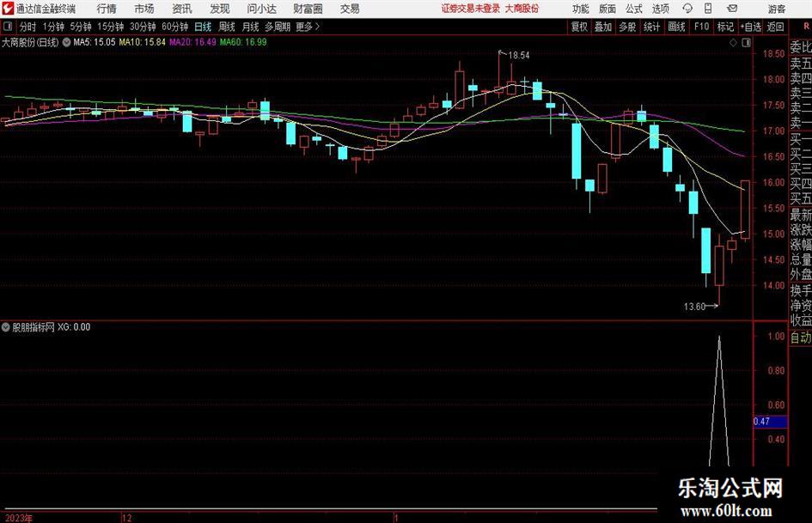Click the MA5: 15.05 label

pyautogui.click(x=95, y=42)
